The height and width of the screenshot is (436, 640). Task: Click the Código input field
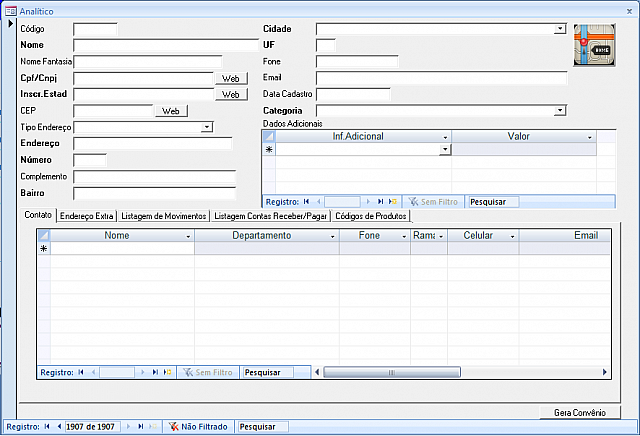tap(95, 29)
